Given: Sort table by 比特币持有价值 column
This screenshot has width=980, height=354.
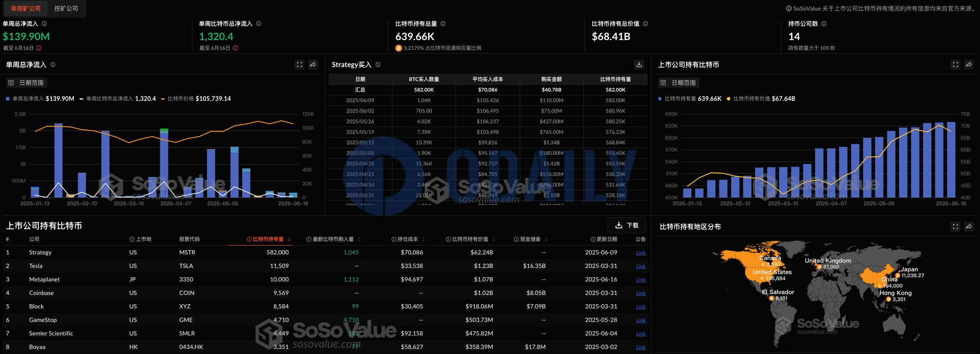Looking at the screenshot, I should tap(470, 239).
